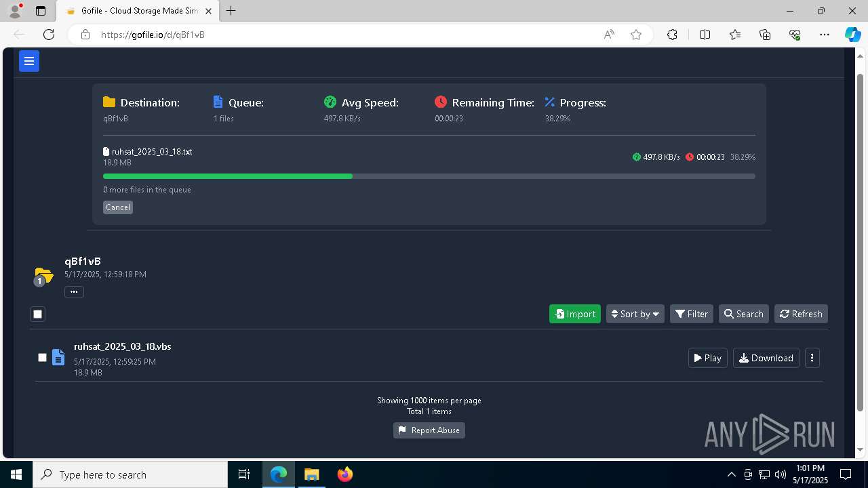The image size is (868, 488).
Task: Open qBf1vB folder options ellipsis
Action: click(74, 292)
